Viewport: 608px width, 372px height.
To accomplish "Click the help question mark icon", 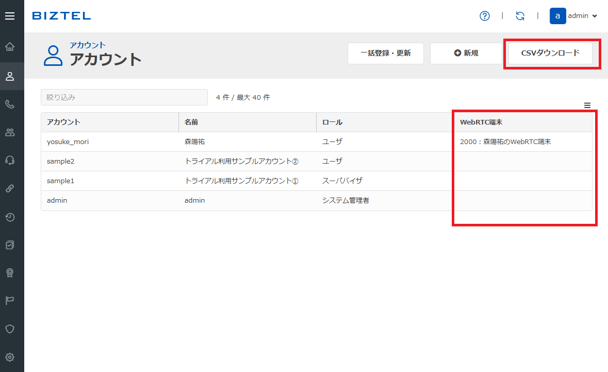I will pos(484,16).
